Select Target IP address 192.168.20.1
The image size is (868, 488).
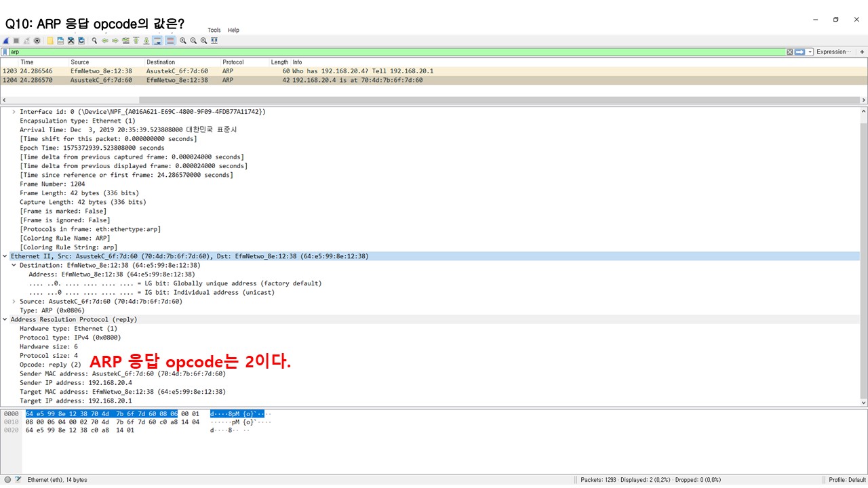pyautogui.click(x=76, y=401)
